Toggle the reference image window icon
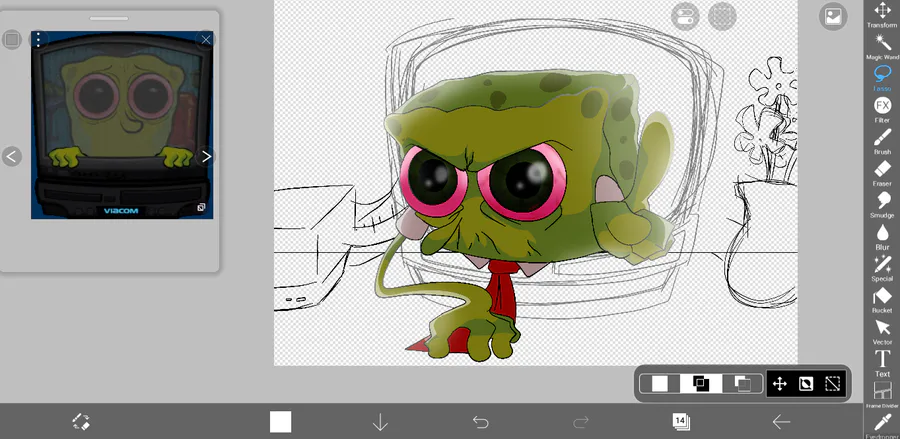 [x=833, y=17]
